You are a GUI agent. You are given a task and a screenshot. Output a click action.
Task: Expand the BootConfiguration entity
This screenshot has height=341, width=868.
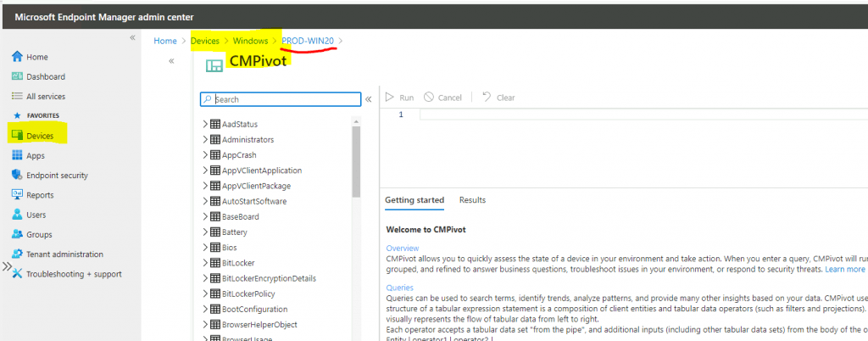pyautogui.click(x=205, y=309)
